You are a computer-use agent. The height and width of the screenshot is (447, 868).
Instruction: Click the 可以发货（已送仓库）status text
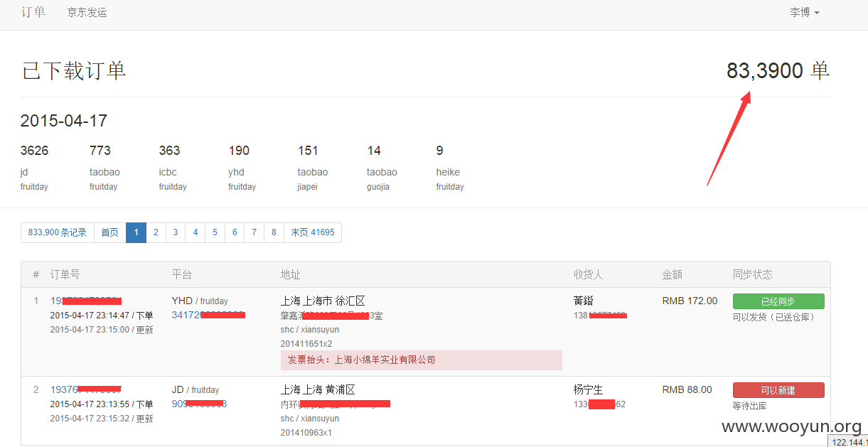[x=775, y=317]
